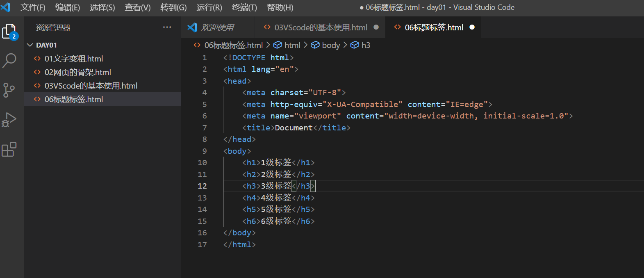Switch to the 欢迎使用 tab
Screen dimensions: 644x278
(218, 27)
